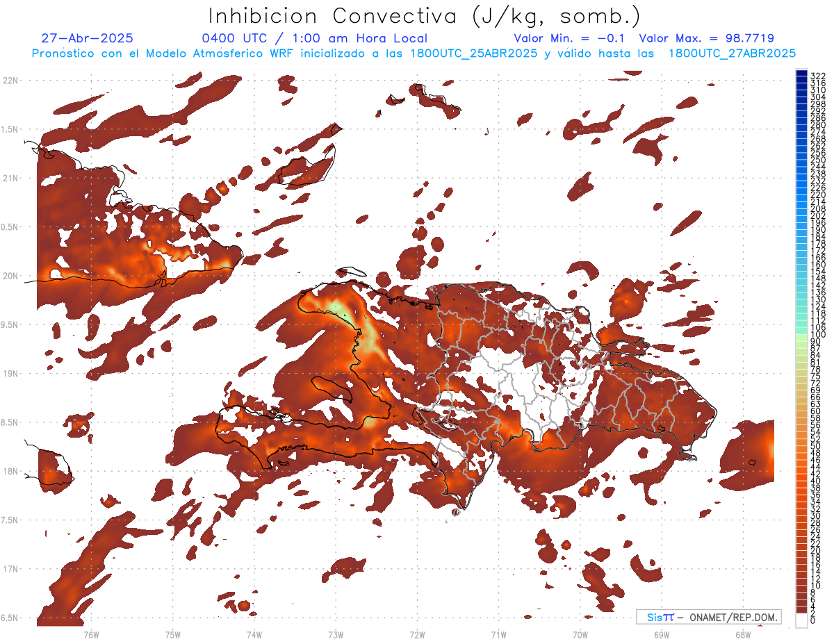This screenshot has width=834, height=644.
Task: Click the 74W longitude label
Action: 254,635
